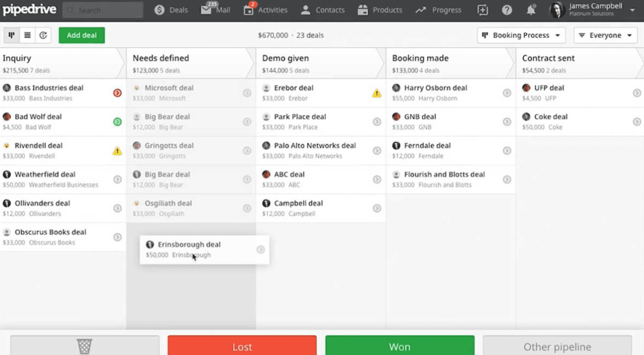Viewport: 644px width, 355px height.
Task: Click Ferndale deal activity arrow icon
Action: click(x=507, y=150)
